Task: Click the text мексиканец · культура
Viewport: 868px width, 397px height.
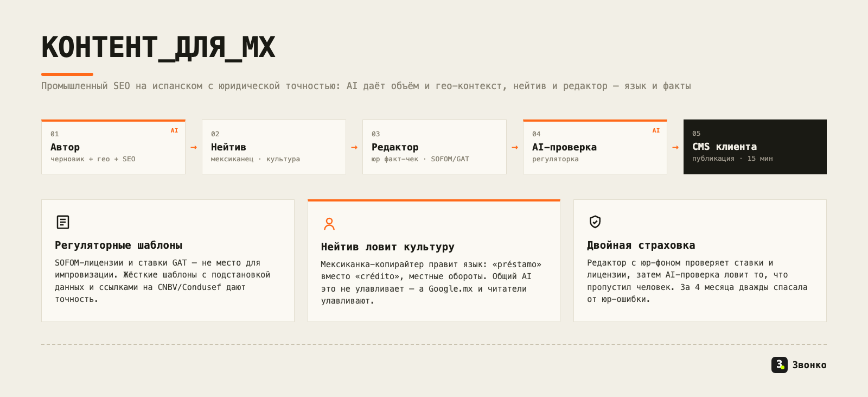Action: pyautogui.click(x=256, y=159)
